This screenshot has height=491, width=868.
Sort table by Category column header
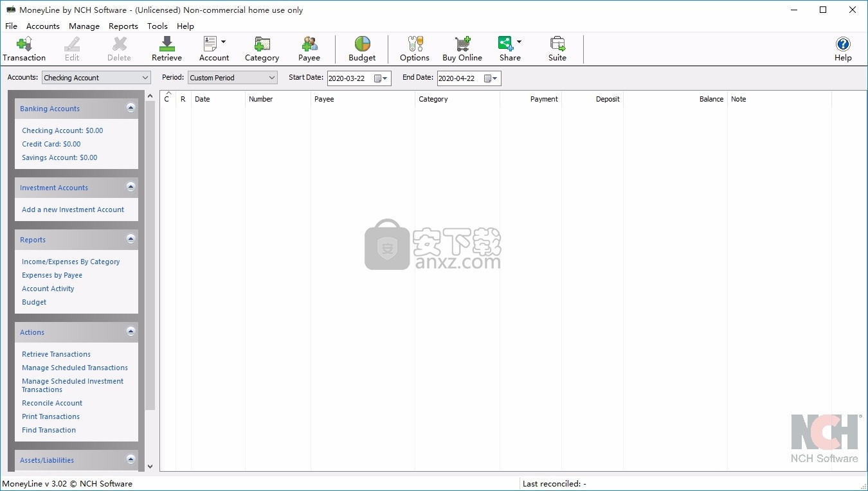click(457, 99)
